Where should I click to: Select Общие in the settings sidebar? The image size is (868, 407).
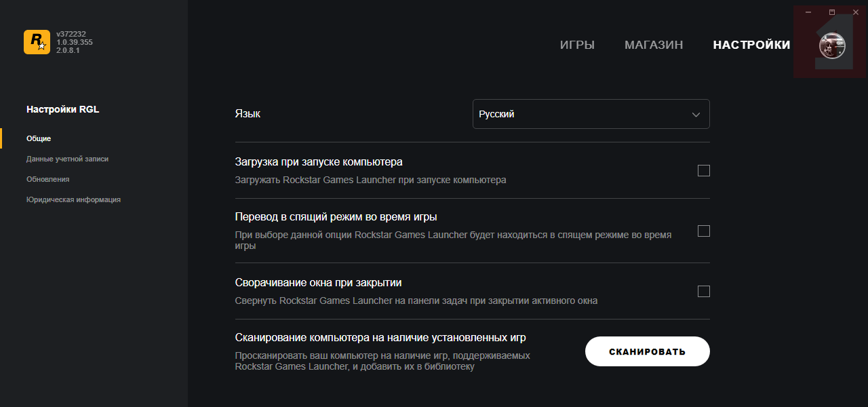click(39, 138)
